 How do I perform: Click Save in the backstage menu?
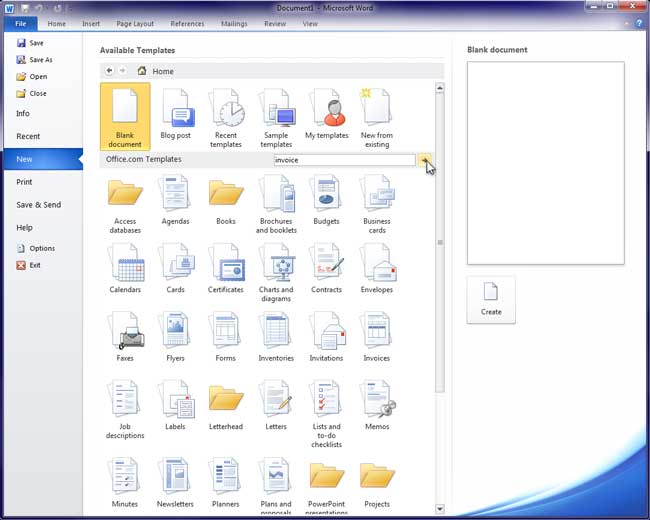click(30, 43)
